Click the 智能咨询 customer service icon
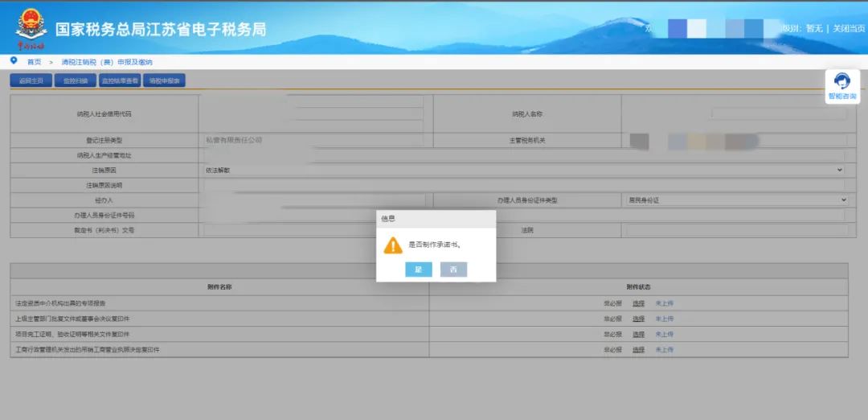Image resolution: width=868 pixels, height=420 pixels. point(842,85)
